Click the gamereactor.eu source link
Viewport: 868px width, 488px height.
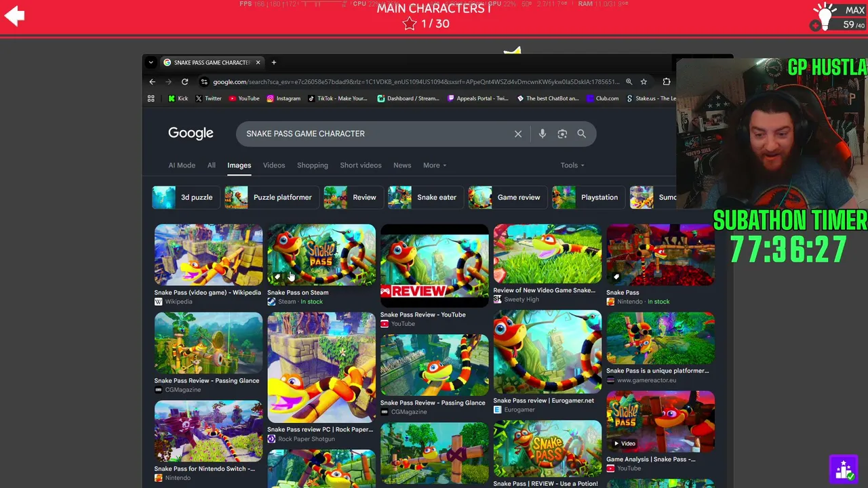click(x=646, y=380)
